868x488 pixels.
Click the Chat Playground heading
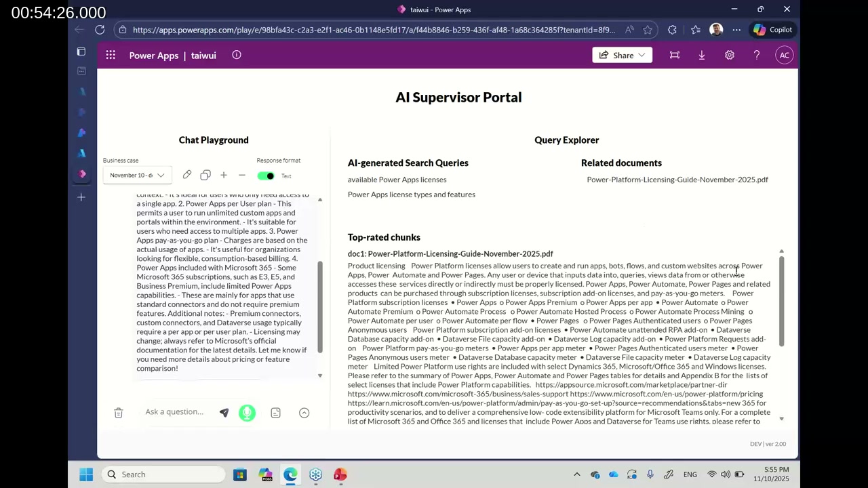point(214,140)
